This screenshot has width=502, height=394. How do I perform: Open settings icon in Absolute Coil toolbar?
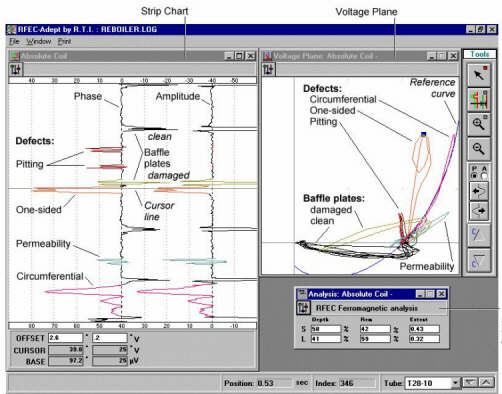point(16,69)
